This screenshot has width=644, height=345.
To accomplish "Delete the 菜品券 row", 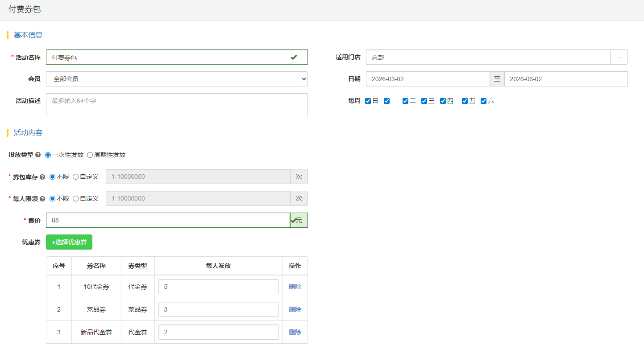I will coord(295,309).
